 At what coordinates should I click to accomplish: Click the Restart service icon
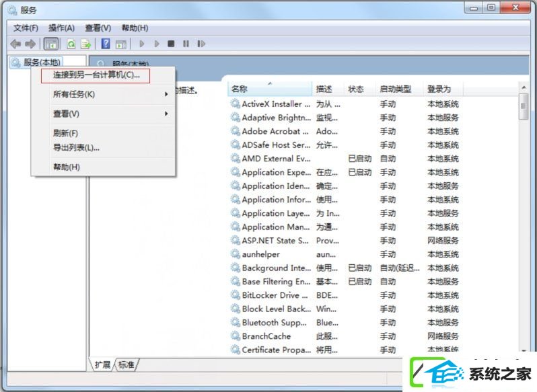pos(201,44)
